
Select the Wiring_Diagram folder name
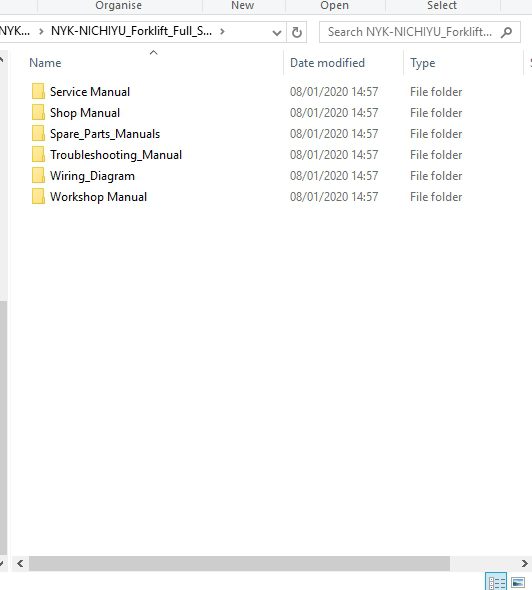(x=92, y=176)
